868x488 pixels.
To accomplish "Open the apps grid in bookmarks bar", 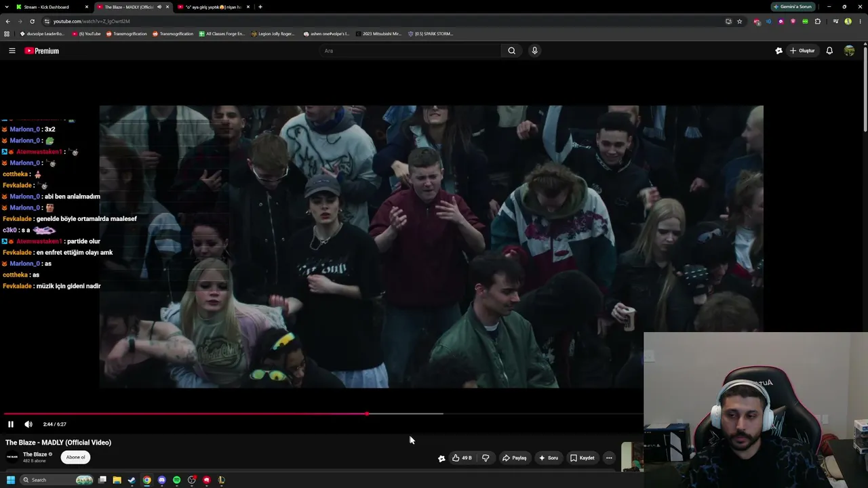I will coord(7,34).
